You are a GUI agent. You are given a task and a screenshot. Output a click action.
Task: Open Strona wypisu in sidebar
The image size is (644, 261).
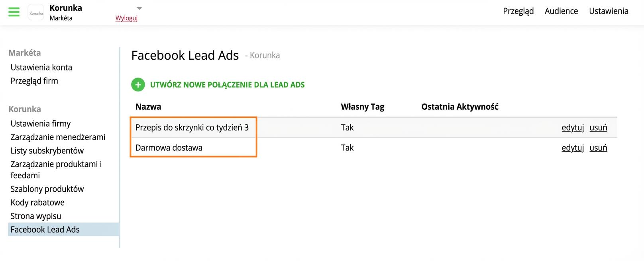coord(36,216)
